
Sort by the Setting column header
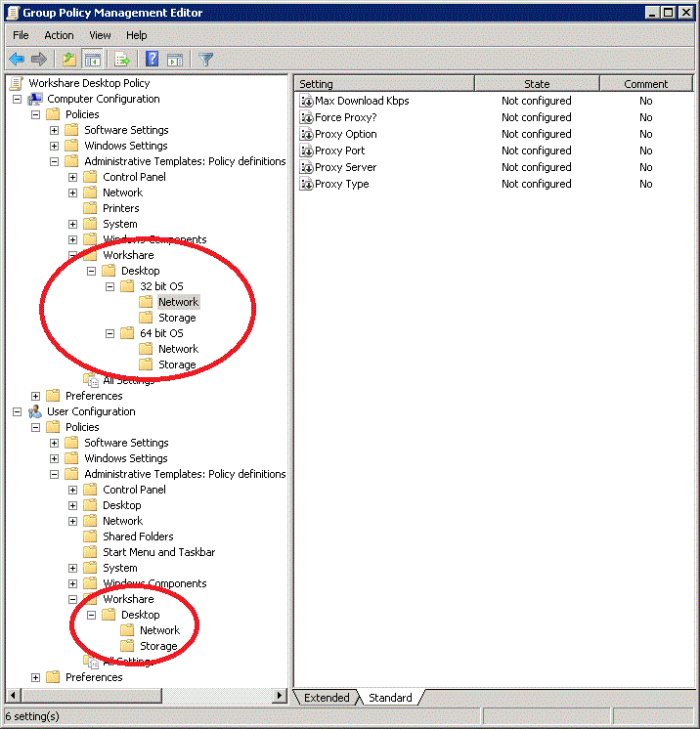click(384, 84)
